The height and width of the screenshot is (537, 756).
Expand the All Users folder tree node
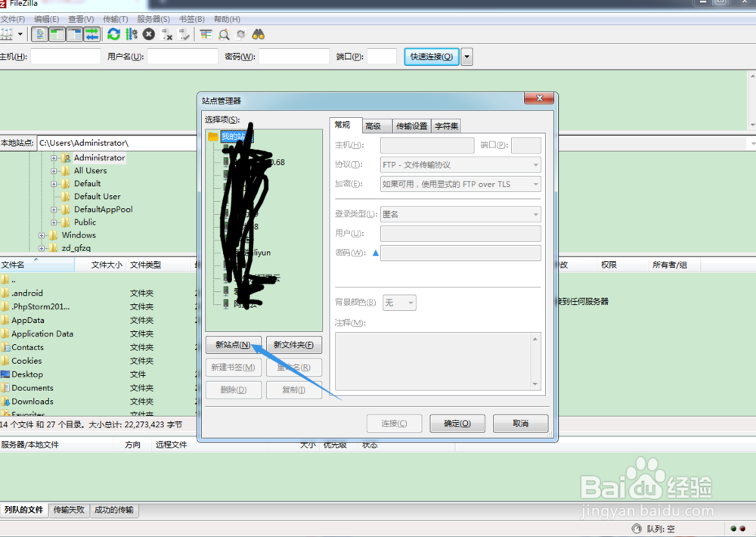pos(54,171)
